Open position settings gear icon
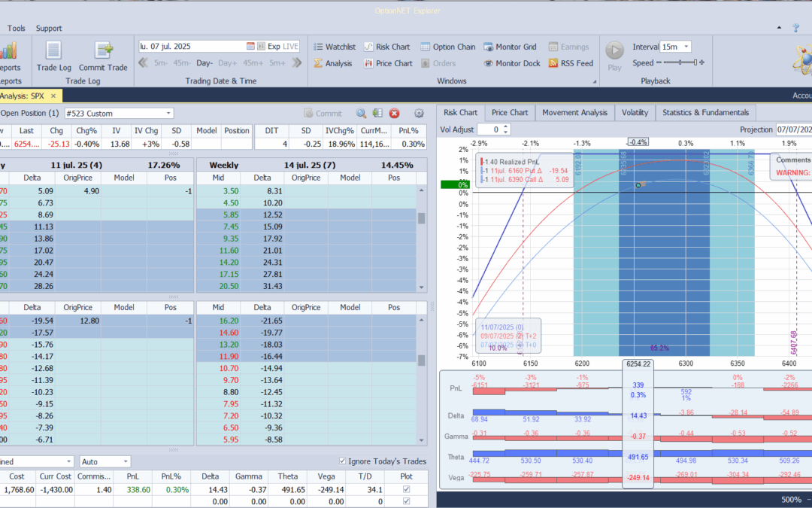The image size is (812, 508). point(419,113)
